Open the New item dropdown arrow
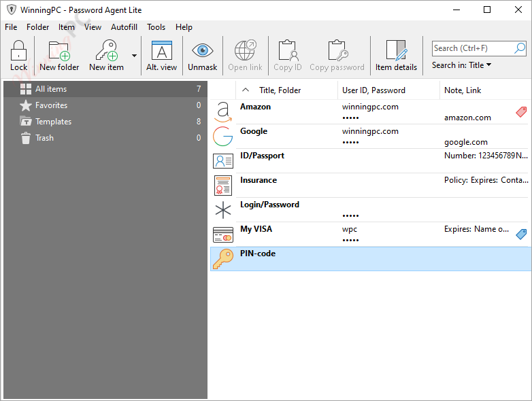 (134, 56)
